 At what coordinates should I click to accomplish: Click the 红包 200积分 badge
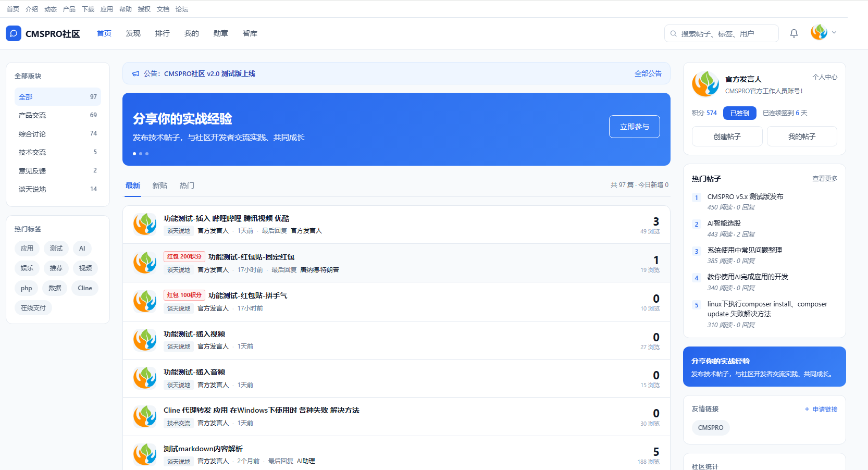click(x=184, y=257)
